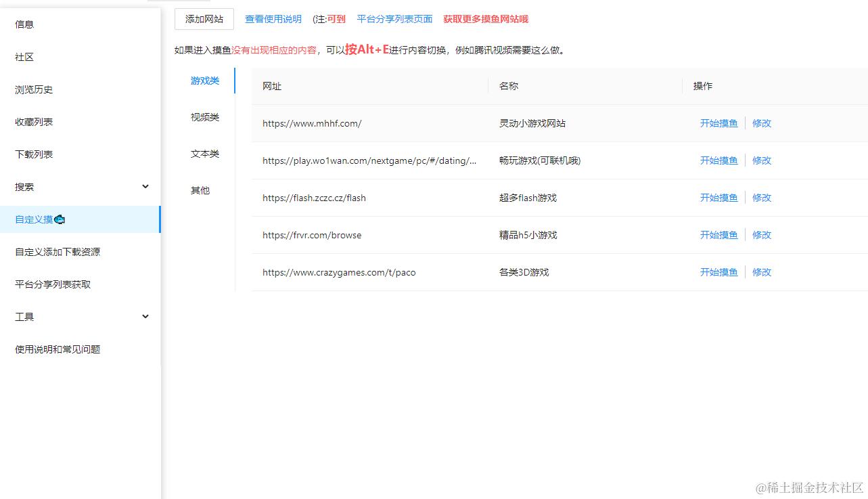Click the 网址 column header
This screenshot has width=868, height=499.
(369, 86)
